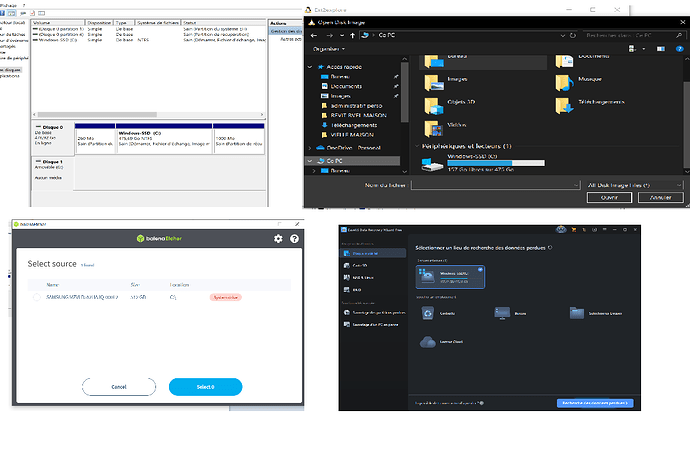Select the Windows-SSD drive tile in EaseUS
This screenshot has width=690, height=467.
tap(450, 278)
